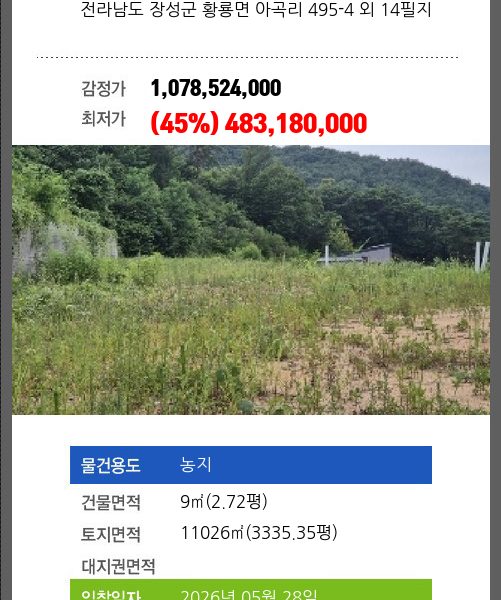Click the appraisal value 1,078,524,000
The width and height of the screenshot is (501, 600).
pyautogui.click(x=216, y=88)
